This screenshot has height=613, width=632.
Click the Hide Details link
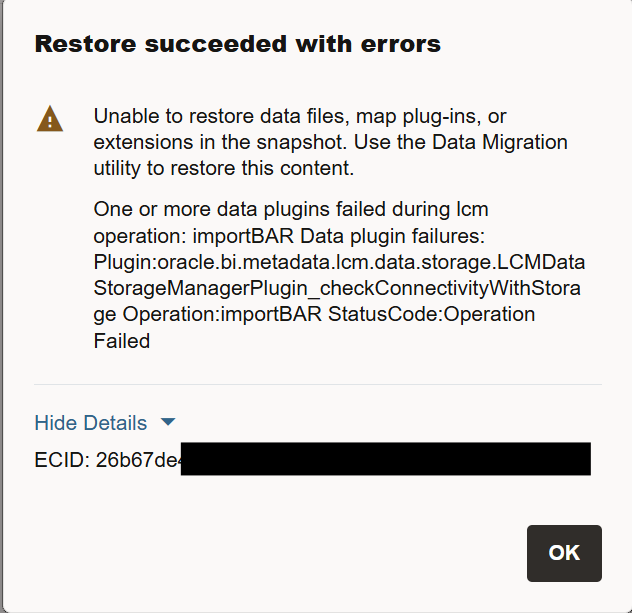point(91,423)
